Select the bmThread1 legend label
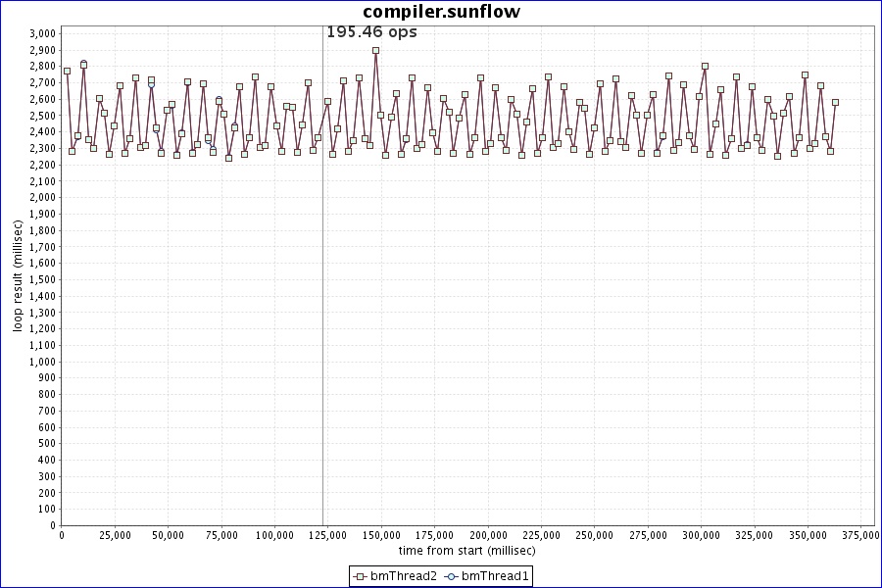Image resolution: width=882 pixels, height=588 pixels. [495, 576]
